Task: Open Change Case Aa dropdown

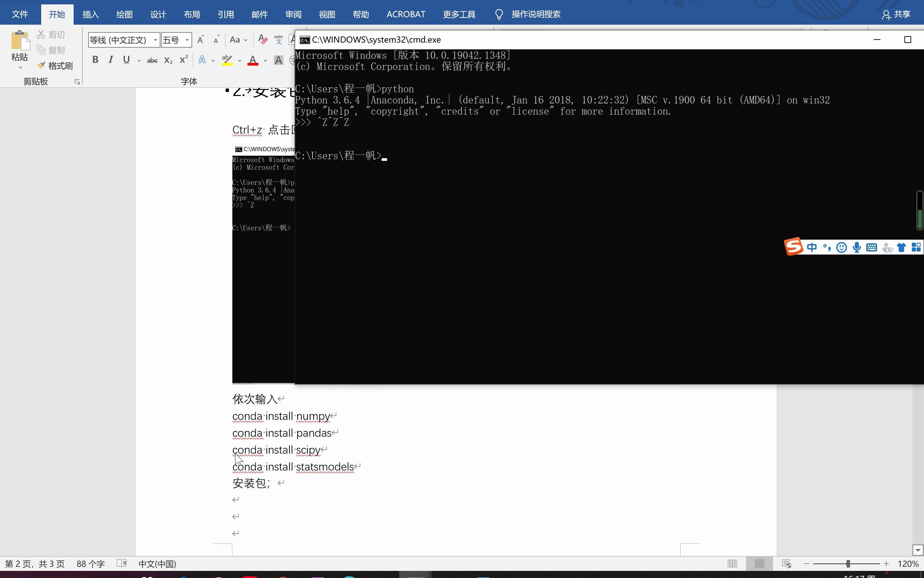Action: tap(239, 40)
